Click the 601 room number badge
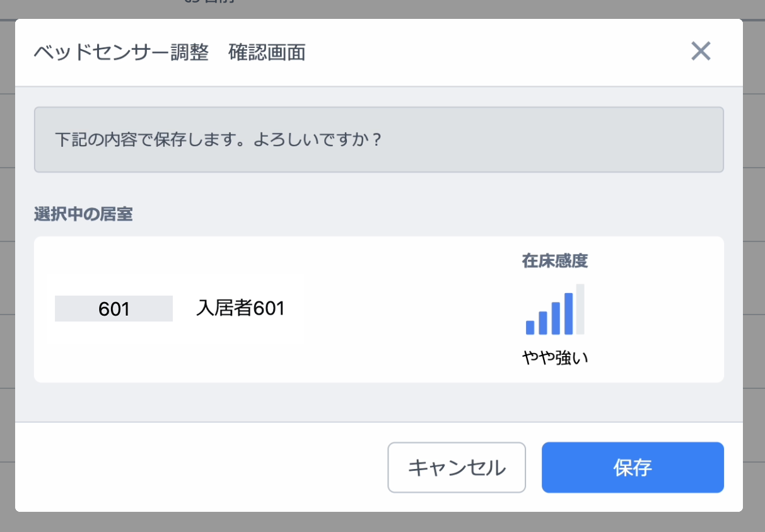Screen dimensions: 765x532 (x=114, y=309)
